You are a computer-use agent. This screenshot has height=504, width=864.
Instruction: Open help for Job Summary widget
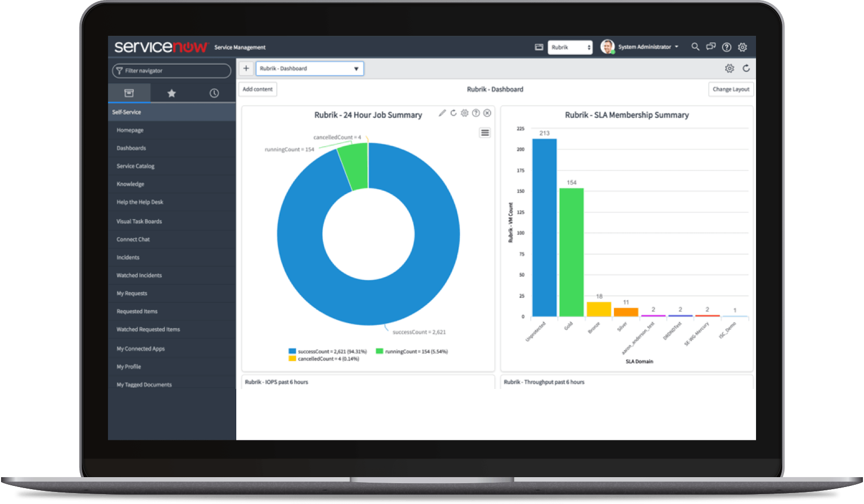pos(476,113)
